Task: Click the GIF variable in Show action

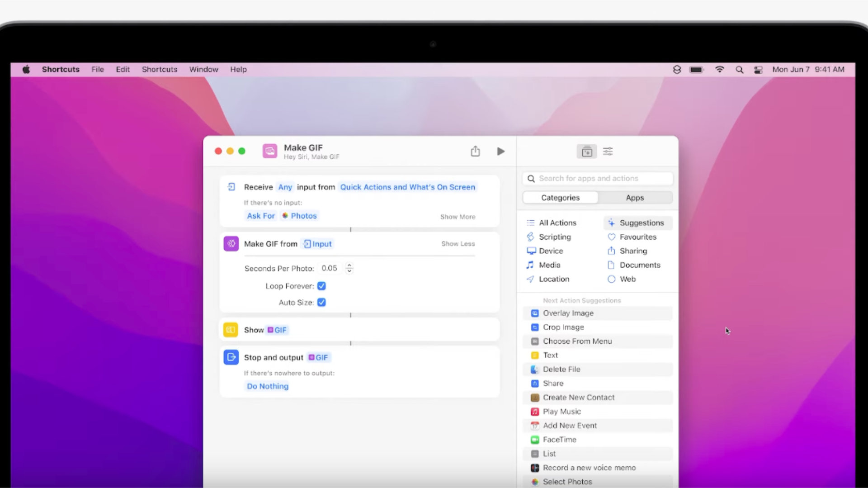Action: pyautogui.click(x=277, y=330)
